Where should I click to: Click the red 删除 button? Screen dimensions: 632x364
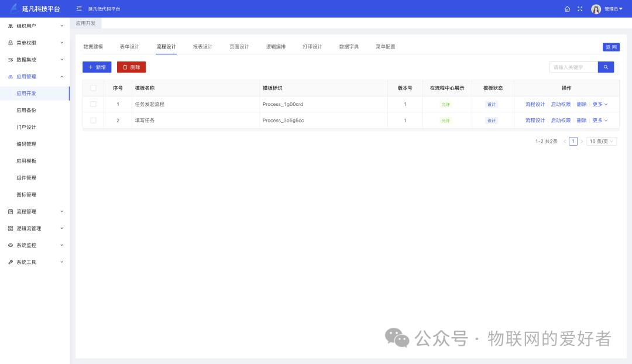click(x=132, y=67)
